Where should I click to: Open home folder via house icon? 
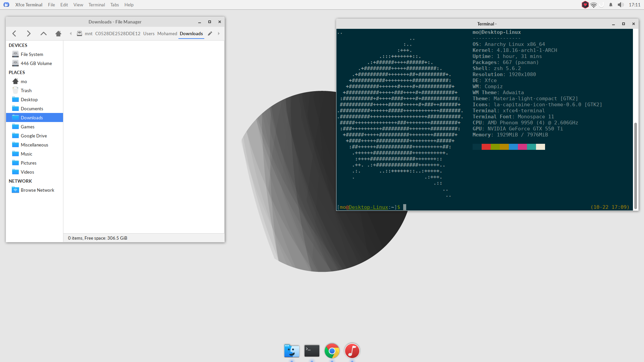coord(58,34)
